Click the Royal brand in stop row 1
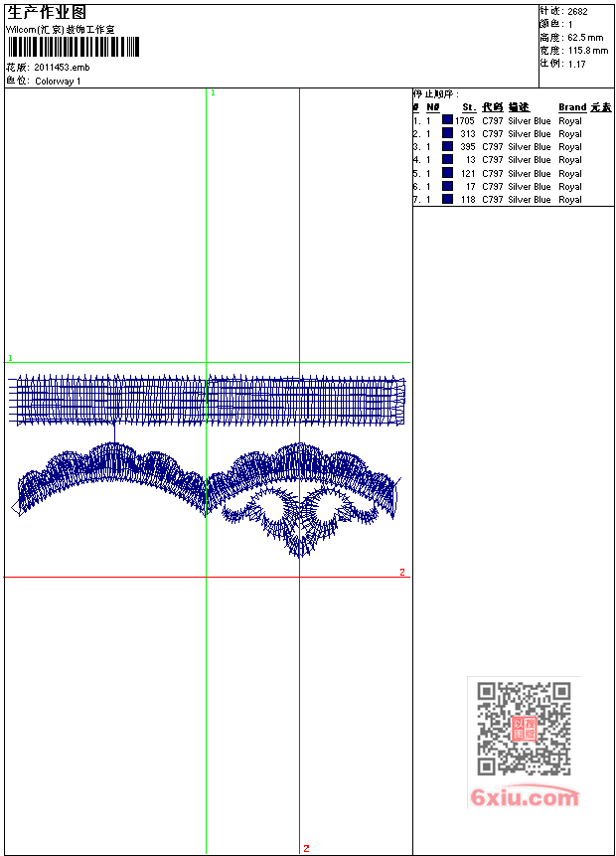This screenshot has width=616, height=856. coord(570,121)
